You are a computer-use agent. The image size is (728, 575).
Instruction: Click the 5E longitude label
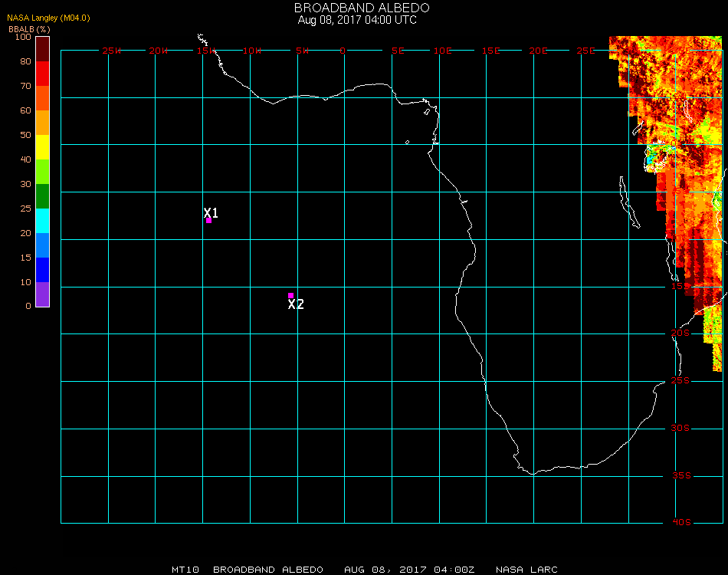pos(398,51)
